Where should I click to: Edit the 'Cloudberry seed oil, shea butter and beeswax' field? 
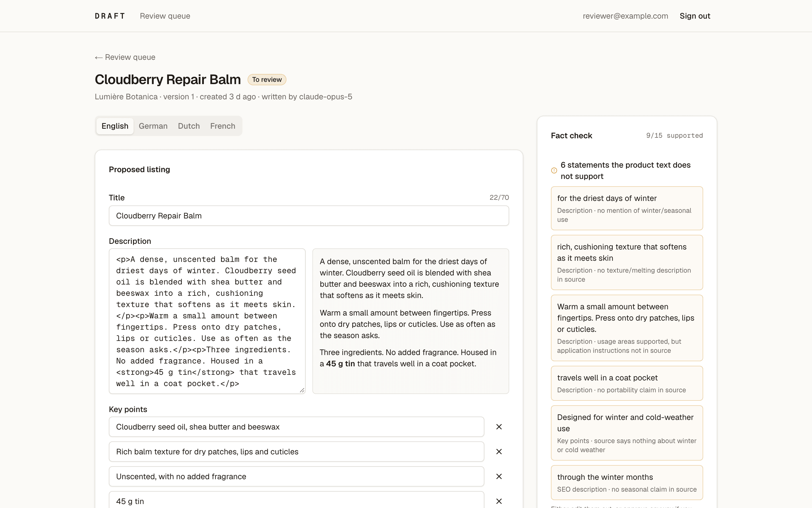tap(296, 427)
